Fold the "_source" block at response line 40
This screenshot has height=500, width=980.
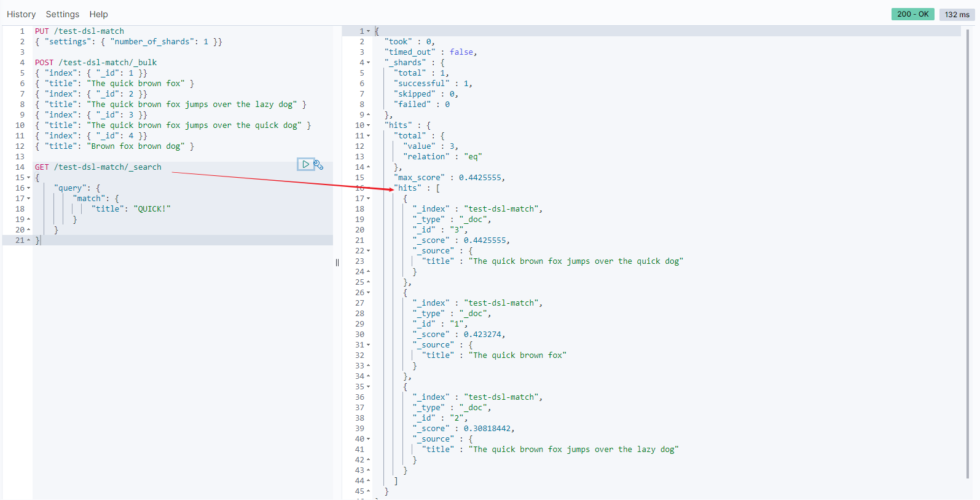click(x=368, y=439)
